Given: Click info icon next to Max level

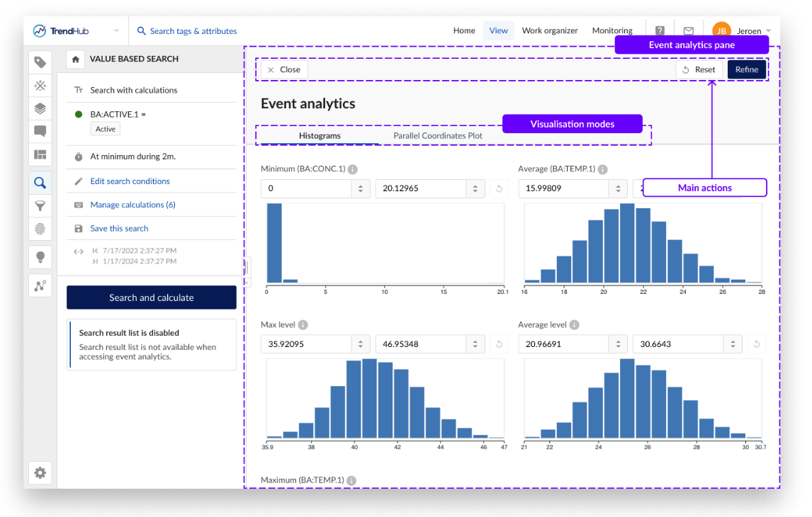Looking at the screenshot, I should (303, 325).
